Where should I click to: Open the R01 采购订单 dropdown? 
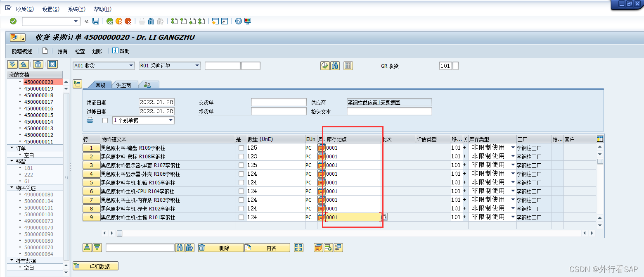(x=197, y=66)
